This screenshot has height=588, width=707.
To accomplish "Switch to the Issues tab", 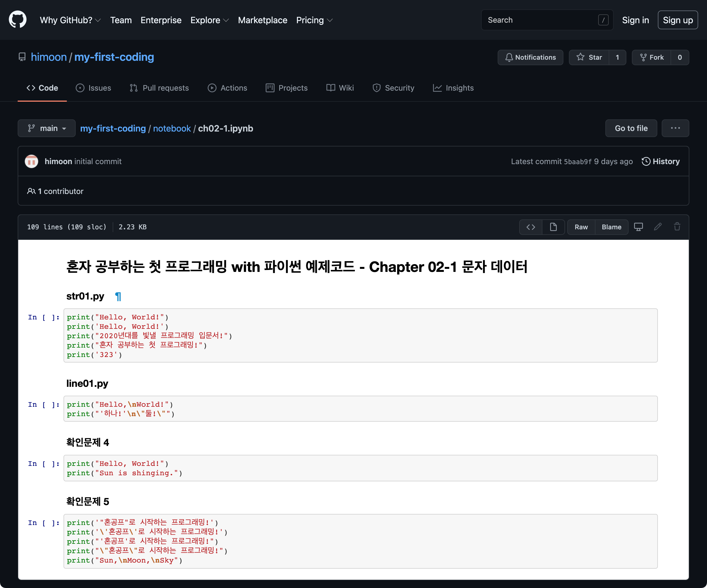I will click(x=93, y=88).
